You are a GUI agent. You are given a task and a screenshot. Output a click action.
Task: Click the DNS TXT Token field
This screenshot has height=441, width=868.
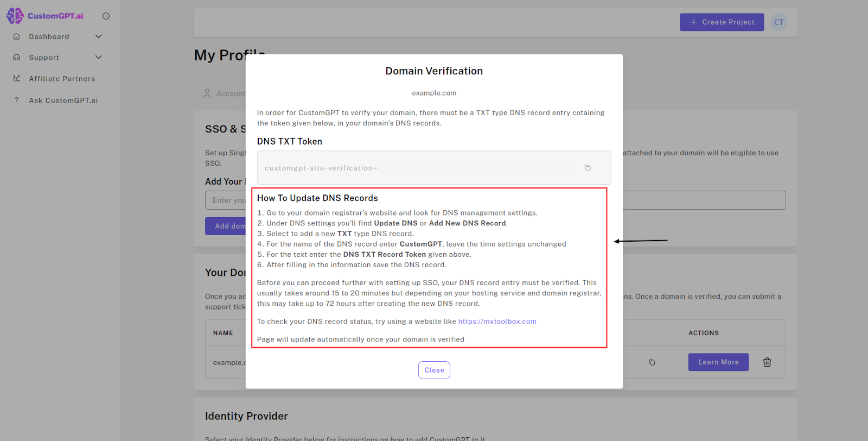[x=434, y=168]
